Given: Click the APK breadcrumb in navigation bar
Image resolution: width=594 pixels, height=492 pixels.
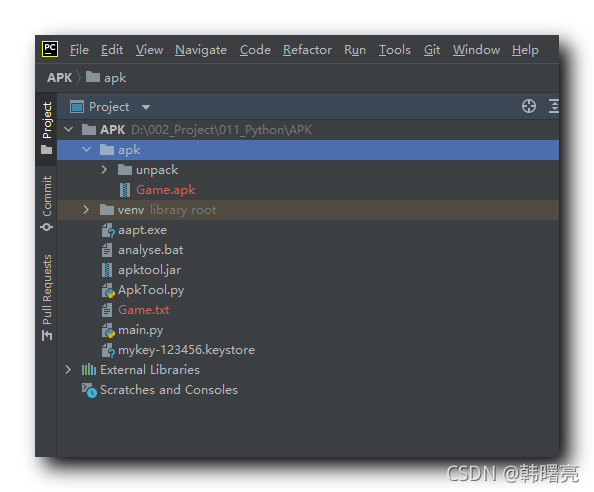Looking at the screenshot, I should pyautogui.click(x=59, y=78).
